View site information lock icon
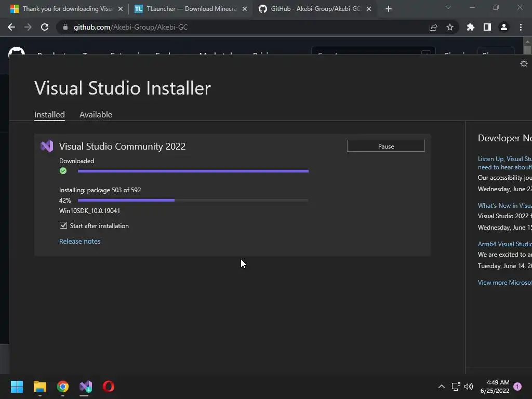532x399 pixels. tap(65, 27)
